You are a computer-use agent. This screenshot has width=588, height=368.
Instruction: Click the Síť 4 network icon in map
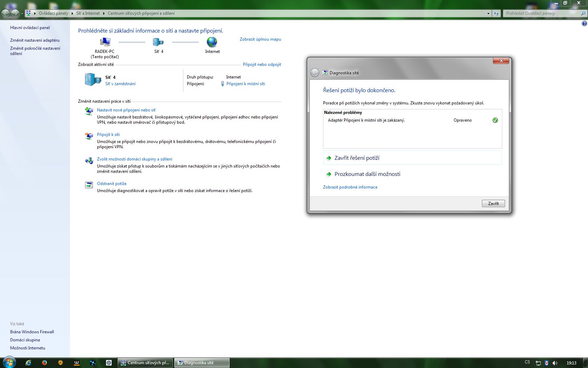(158, 42)
